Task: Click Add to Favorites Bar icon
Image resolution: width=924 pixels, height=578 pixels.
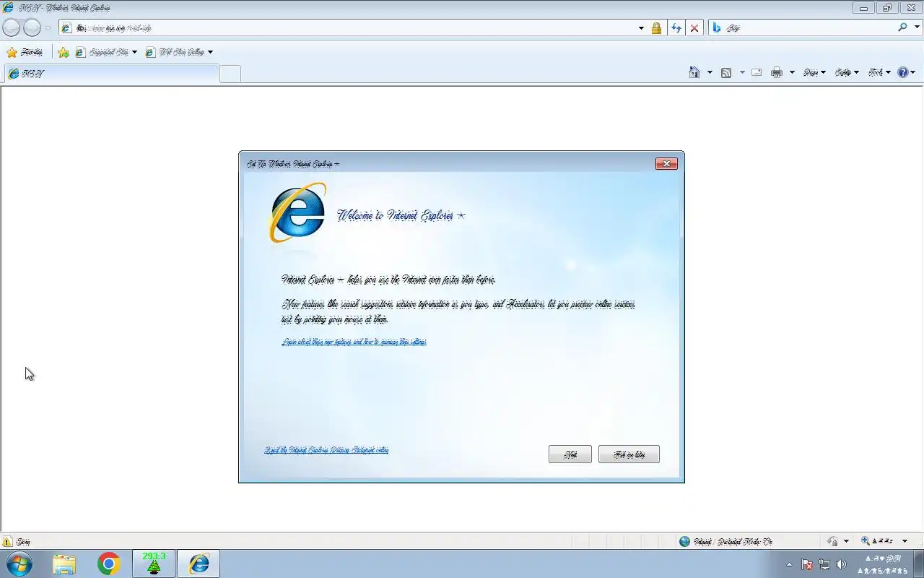Action: coord(64,52)
